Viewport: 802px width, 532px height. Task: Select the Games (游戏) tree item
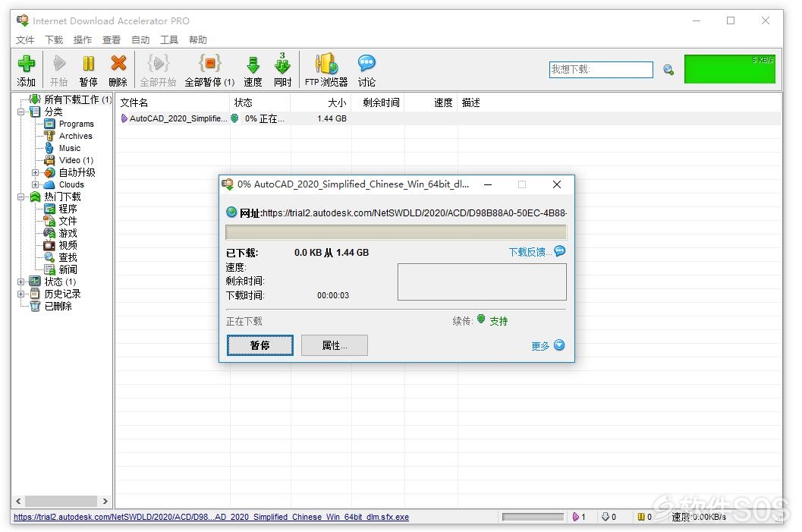pyautogui.click(x=68, y=233)
